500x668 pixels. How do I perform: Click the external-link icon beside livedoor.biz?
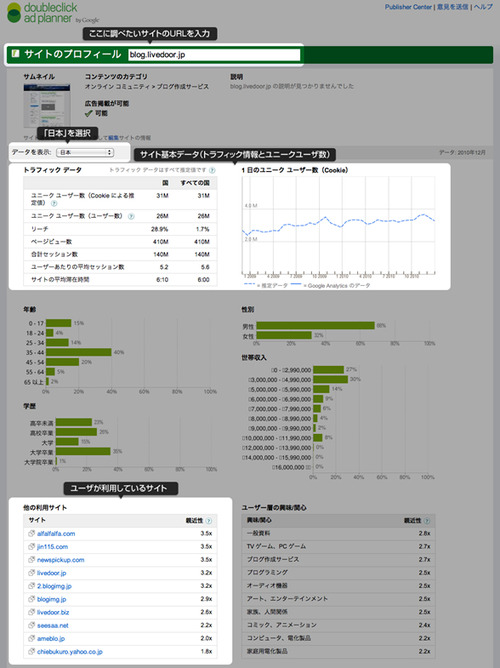click(x=31, y=612)
